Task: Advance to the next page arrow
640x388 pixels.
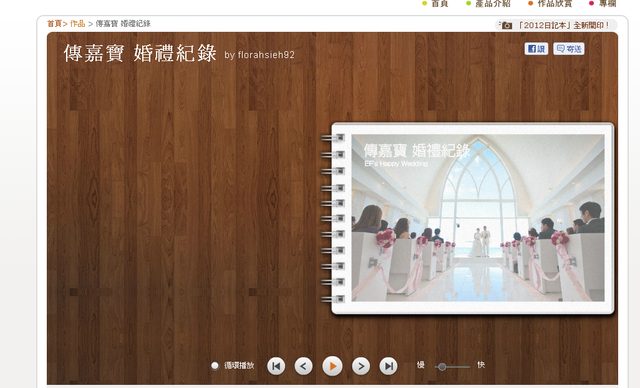Action: click(x=361, y=366)
